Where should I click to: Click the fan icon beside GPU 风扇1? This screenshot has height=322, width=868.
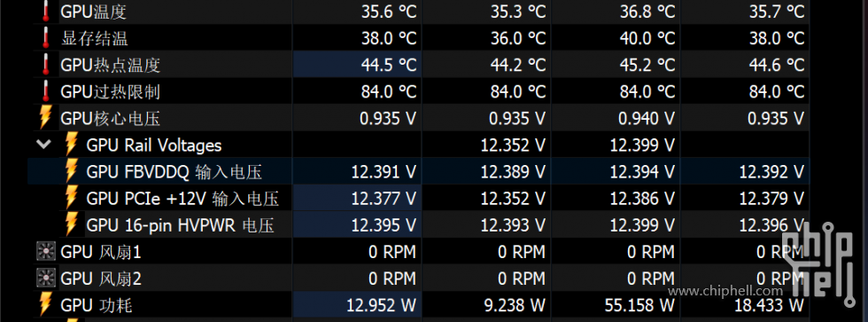pyautogui.click(x=45, y=252)
